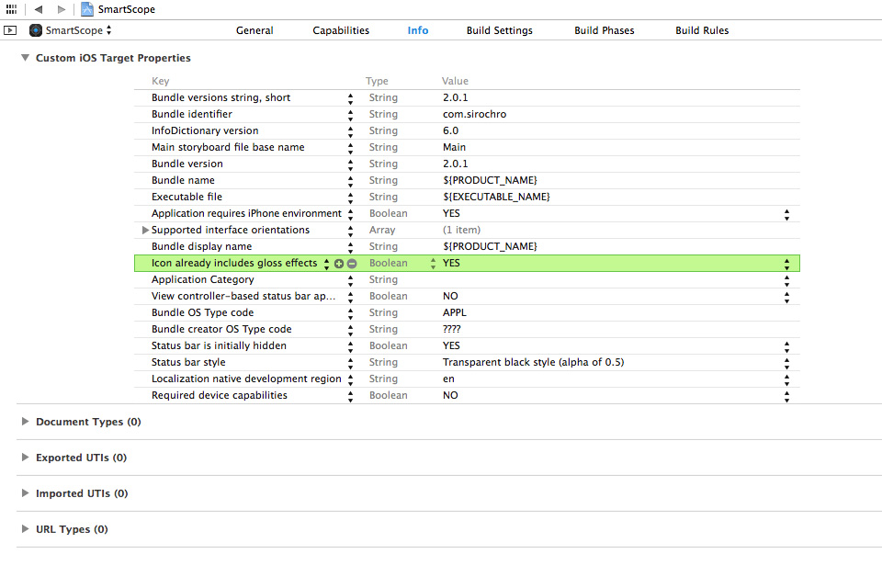Click the back navigation arrow
Image resolution: width=882 pixels, height=588 pixels.
click(37, 9)
